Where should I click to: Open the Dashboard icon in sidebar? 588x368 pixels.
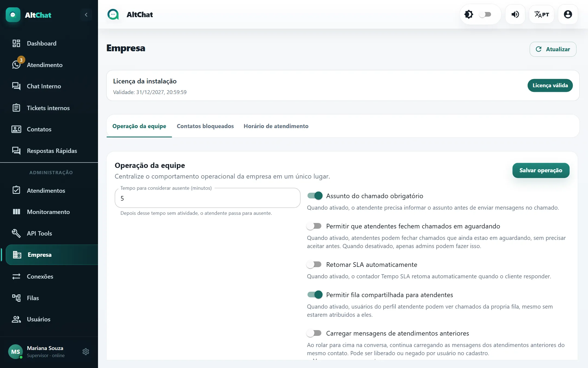tap(16, 43)
